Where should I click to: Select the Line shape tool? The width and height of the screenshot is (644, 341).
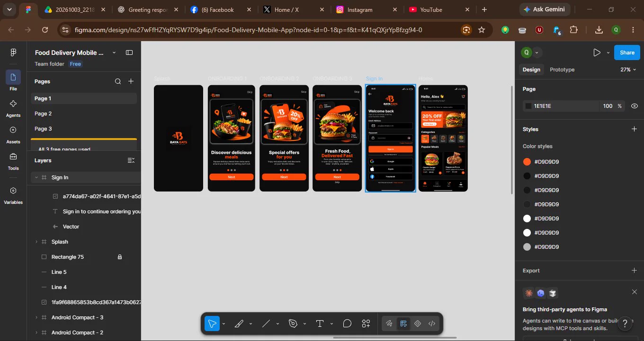[x=266, y=324]
